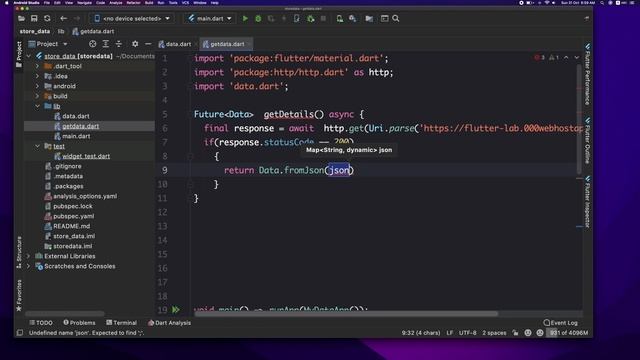640x360 pixels.
Task: Click the happy face feedback icon
Action: [x=528, y=333]
